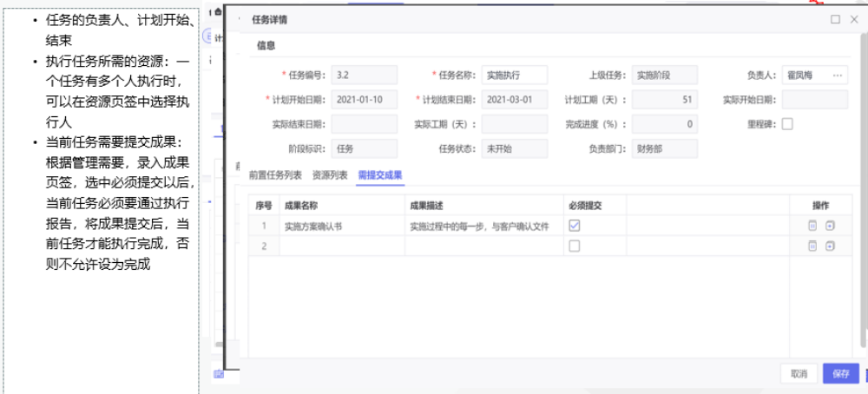Click the 计划工期 field showing 51
The height and width of the screenshot is (394, 868).
[665, 100]
